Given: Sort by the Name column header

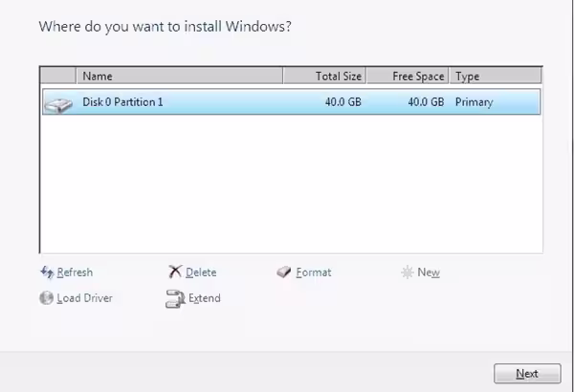Looking at the screenshot, I should coord(180,76).
